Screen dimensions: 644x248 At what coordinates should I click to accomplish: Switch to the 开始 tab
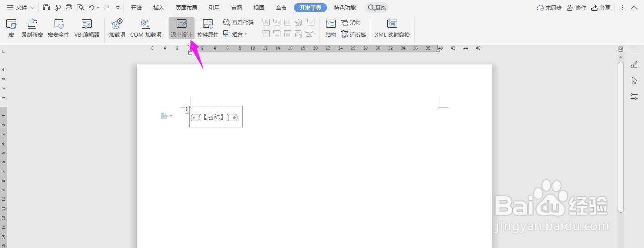pyautogui.click(x=136, y=8)
